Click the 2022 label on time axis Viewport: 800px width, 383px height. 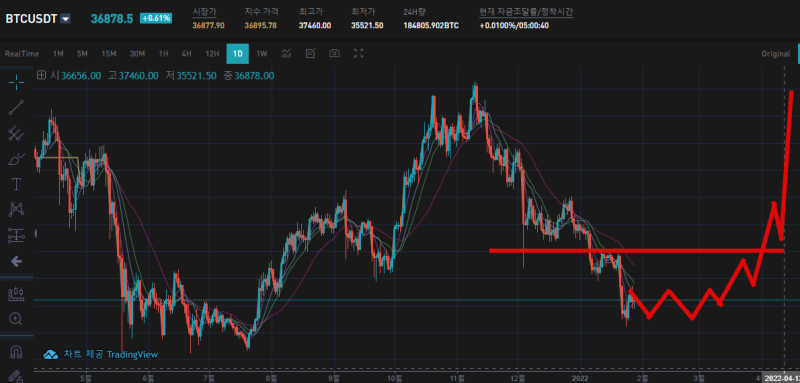tap(581, 378)
